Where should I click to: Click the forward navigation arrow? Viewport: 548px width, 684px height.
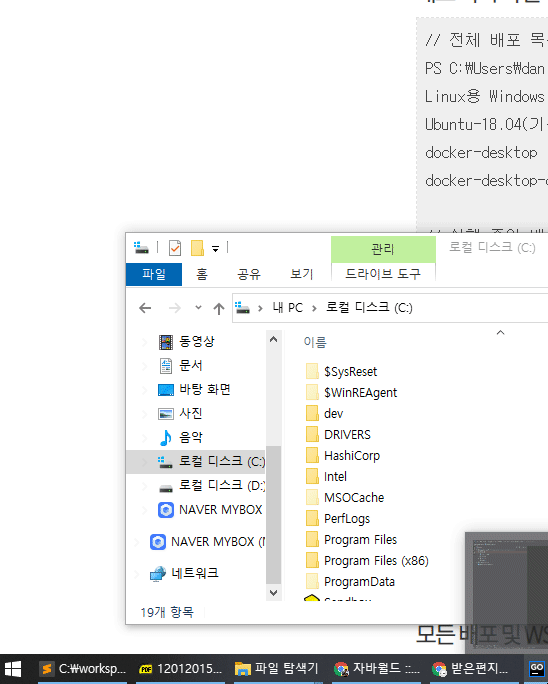(175, 308)
